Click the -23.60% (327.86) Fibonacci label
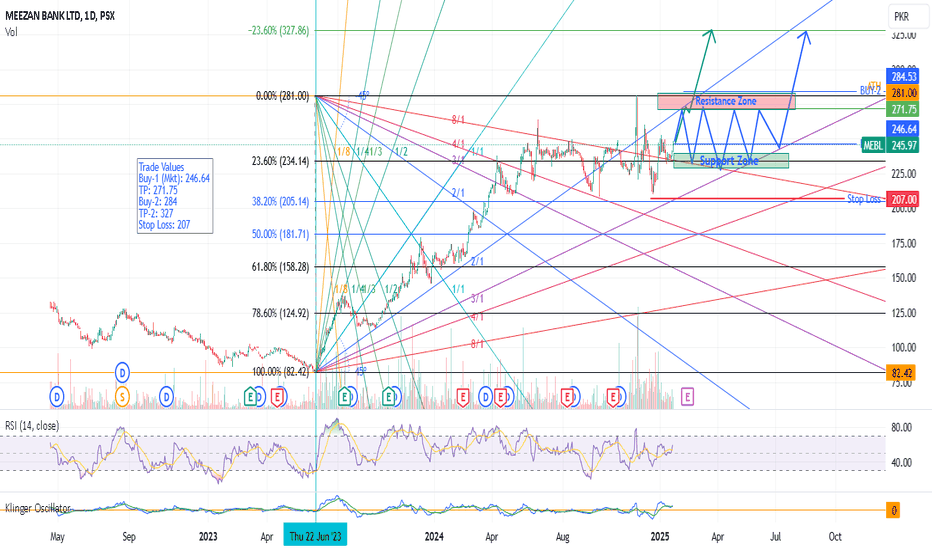 tap(279, 30)
